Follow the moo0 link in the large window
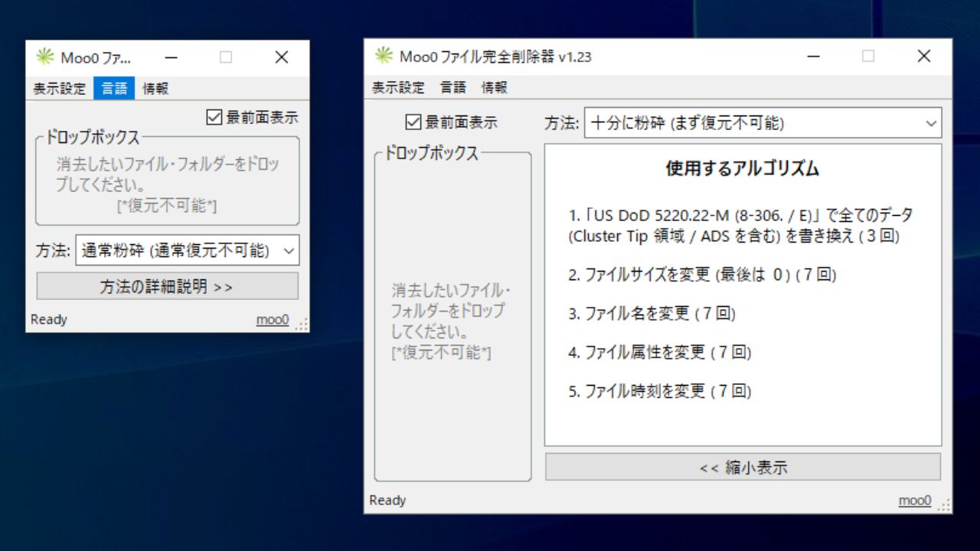980x551 pixels. pos(915,500)
